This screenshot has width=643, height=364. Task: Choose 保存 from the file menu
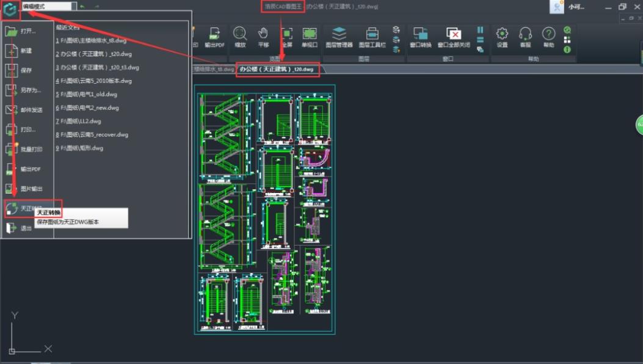click(x=27, y=70)
